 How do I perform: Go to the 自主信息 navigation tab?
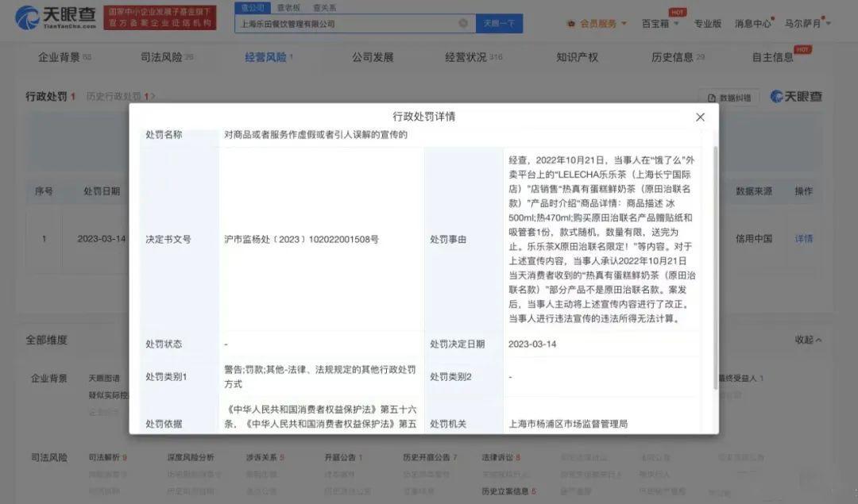(773, 57)
